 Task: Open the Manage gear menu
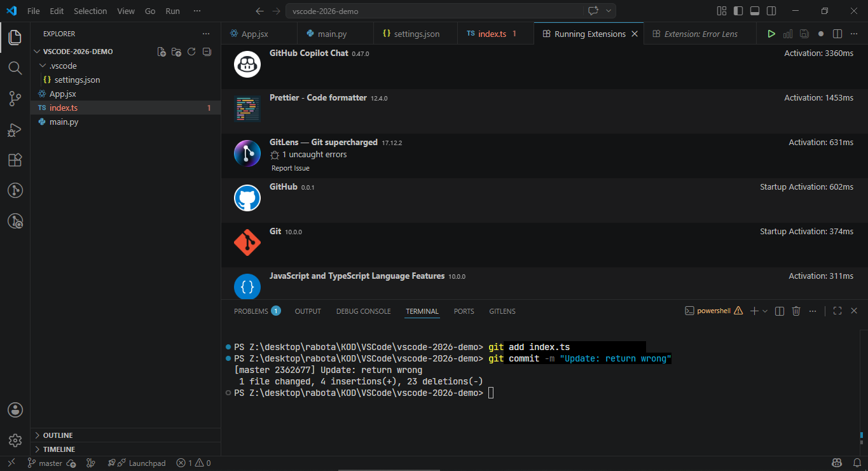15,440
